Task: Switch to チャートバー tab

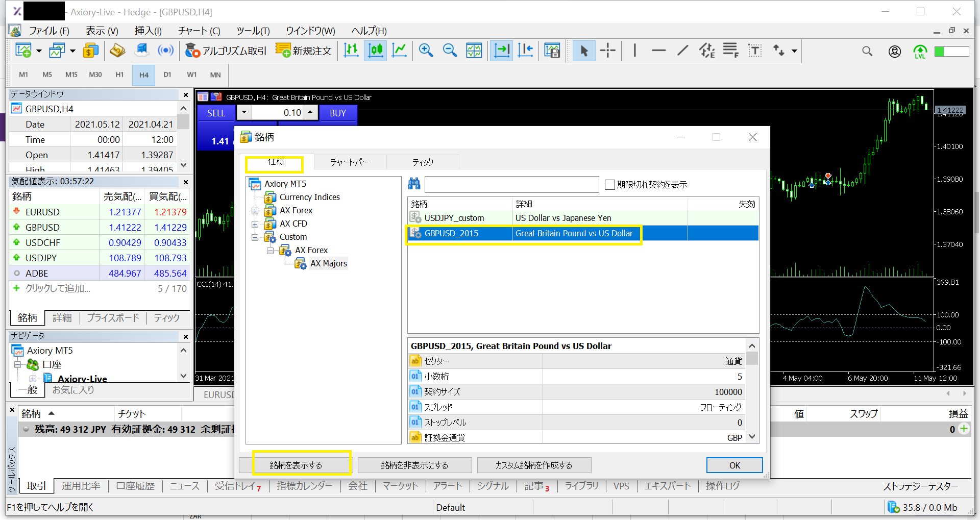Action: (x=350, y=162)
